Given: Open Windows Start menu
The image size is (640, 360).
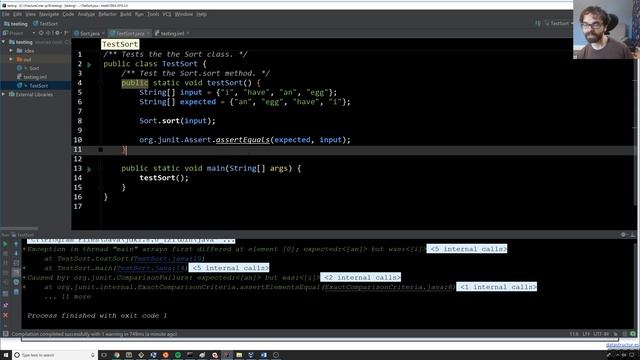Looking at the screenshot, I should point(5,355).
